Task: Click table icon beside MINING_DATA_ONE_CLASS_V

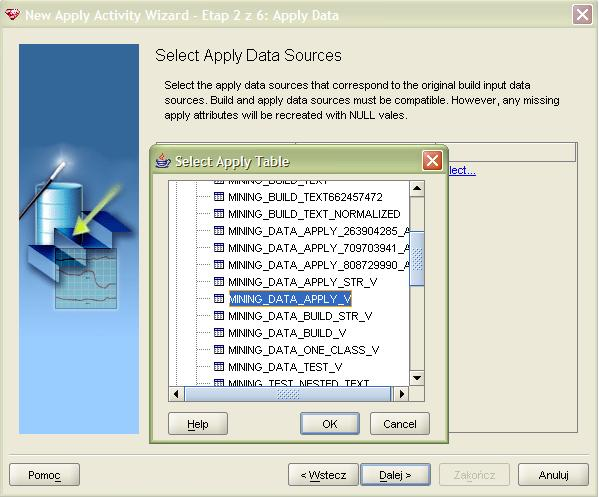Action: click(x=219, y=350)
